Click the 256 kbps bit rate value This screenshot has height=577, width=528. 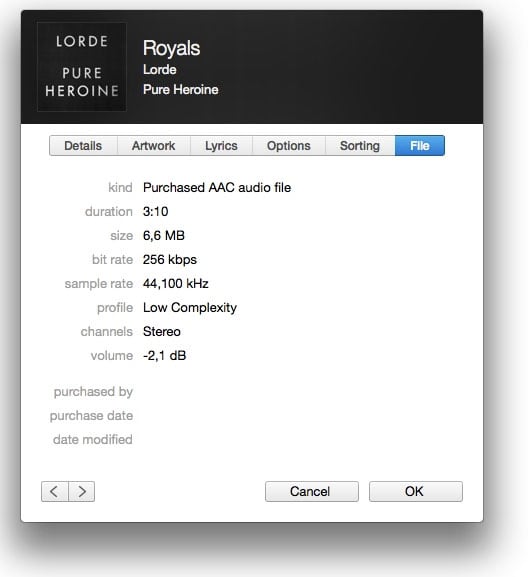[170, 260]
